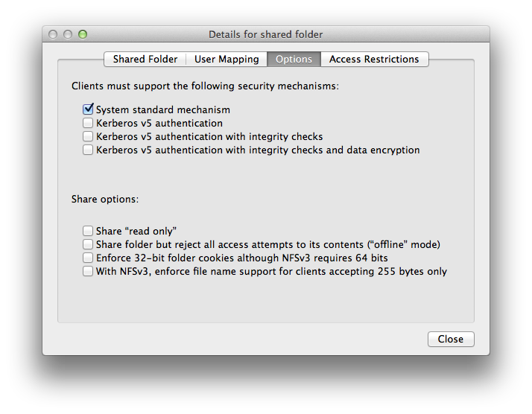
Task: Tick Kerberos v5 authentication with integrity checks
Action: 88,136
